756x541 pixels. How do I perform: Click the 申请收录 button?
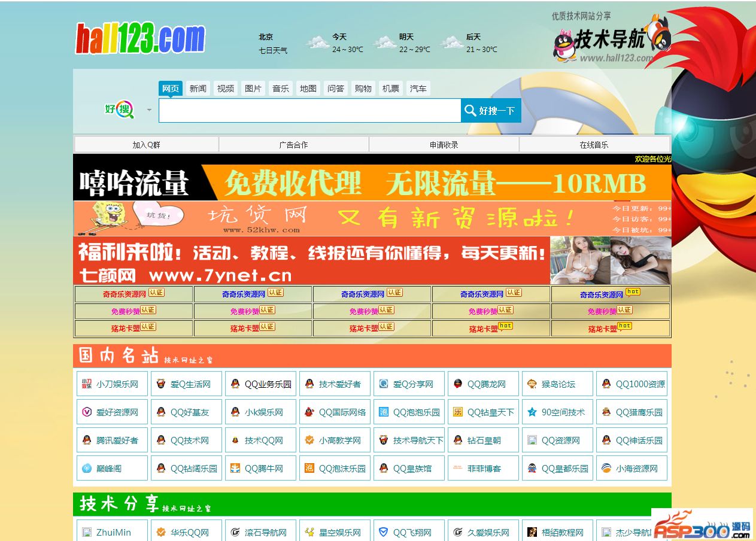click(x=444, y=145)
